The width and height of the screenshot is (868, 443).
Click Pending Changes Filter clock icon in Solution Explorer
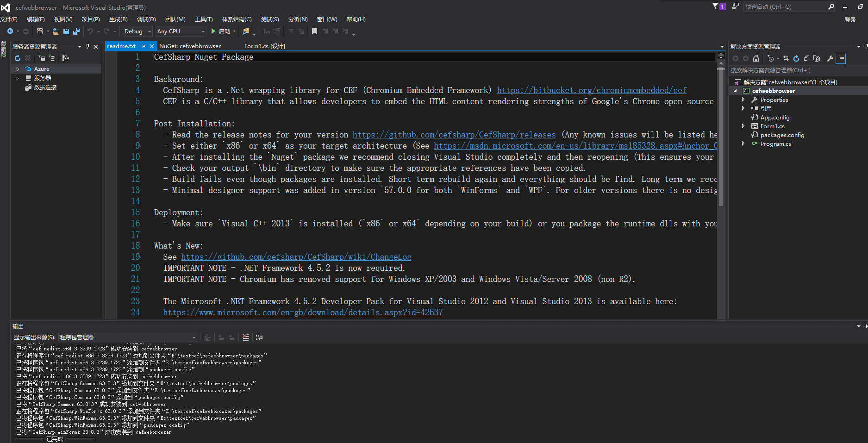click(770, 58)
